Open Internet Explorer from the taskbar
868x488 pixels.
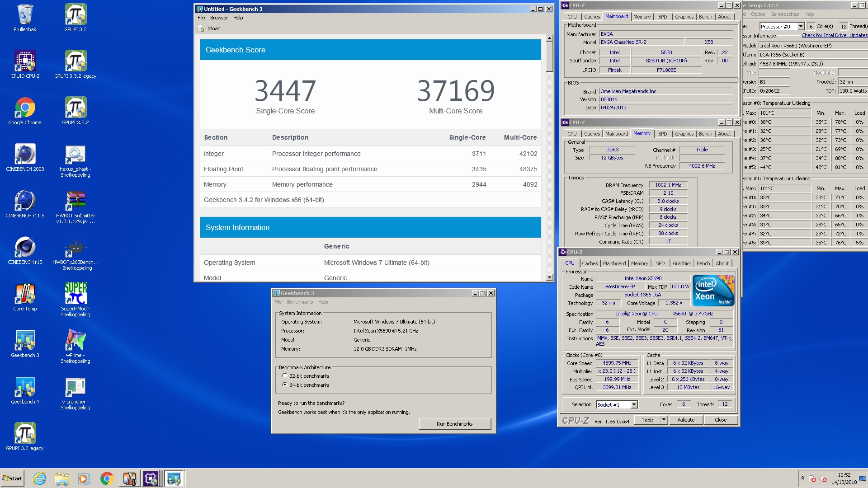pyautogui.click(x=40, y=479)
